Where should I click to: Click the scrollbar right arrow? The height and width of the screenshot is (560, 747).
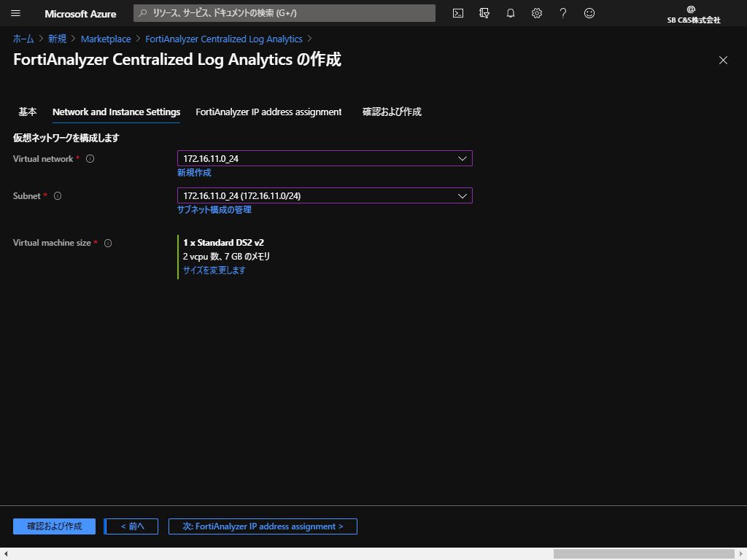point(741,554)
